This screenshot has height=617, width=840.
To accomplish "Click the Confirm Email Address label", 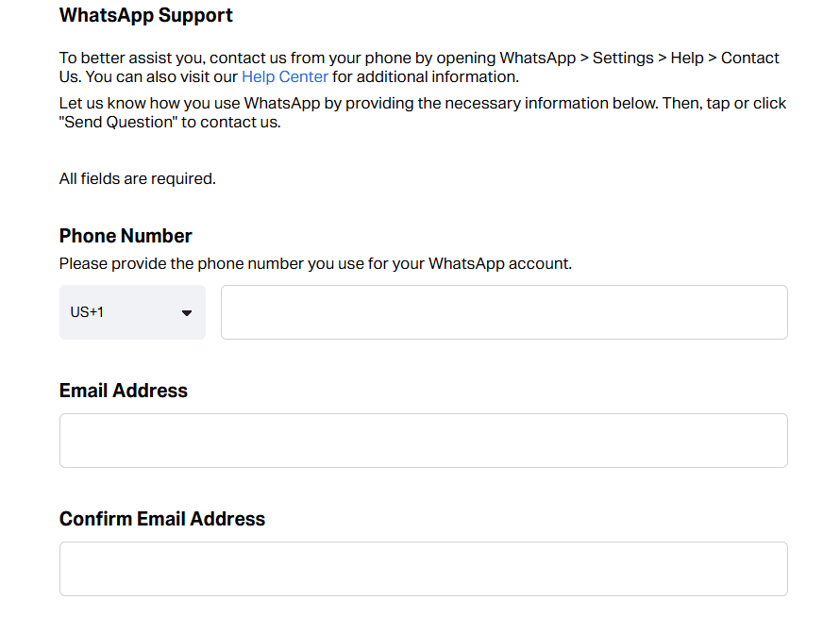I will click(x=161, y=519).
